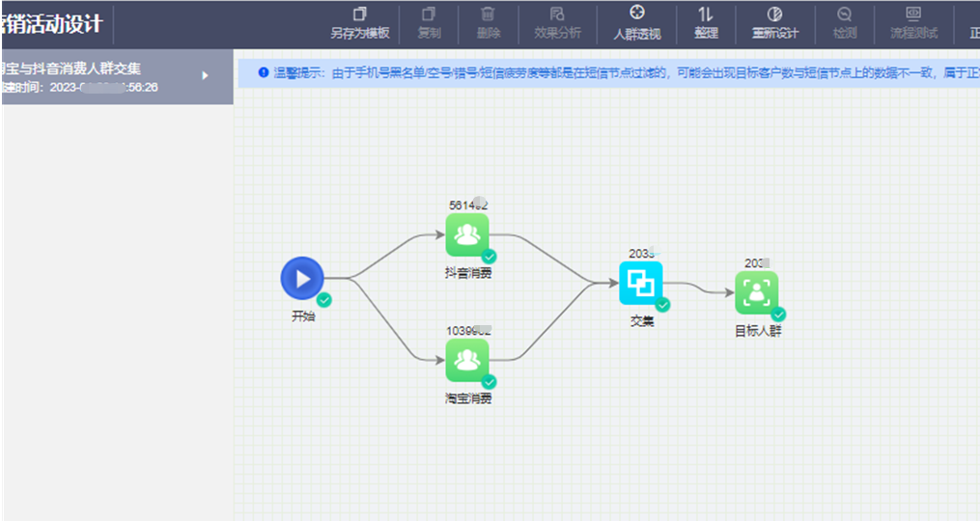This screenshot has height=521, width=980.
Task: Click the 淘宝与抖音消费人群交集 campaign title
Action: pos(70,69)
